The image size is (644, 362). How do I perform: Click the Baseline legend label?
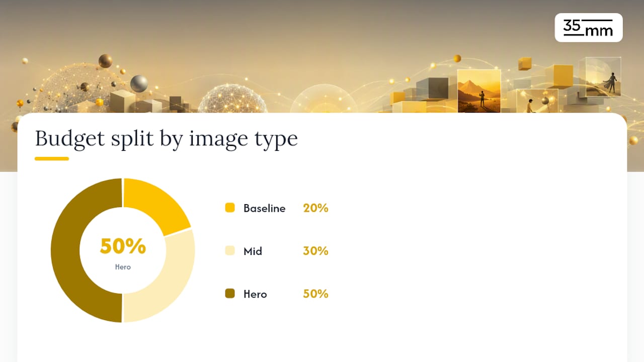pos(264,208)
